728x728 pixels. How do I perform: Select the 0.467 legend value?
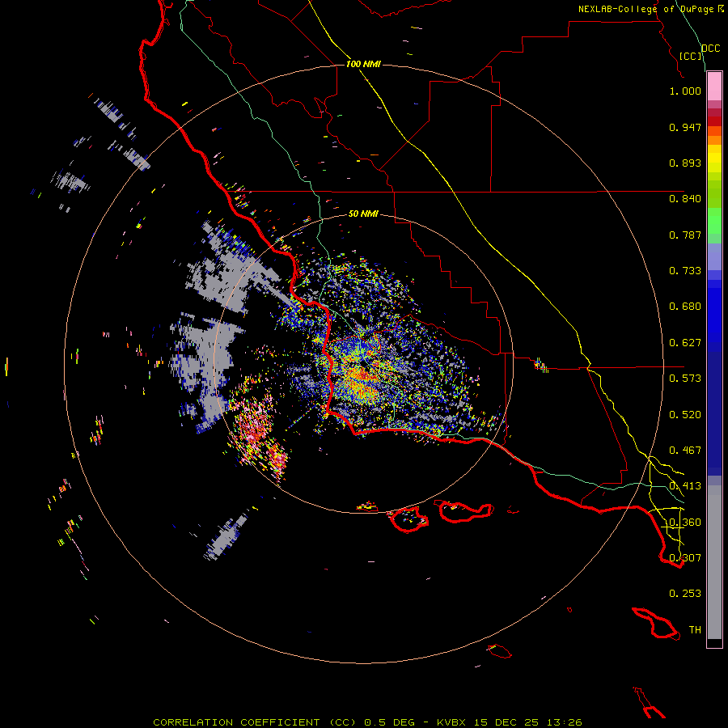tap(685, 451)
